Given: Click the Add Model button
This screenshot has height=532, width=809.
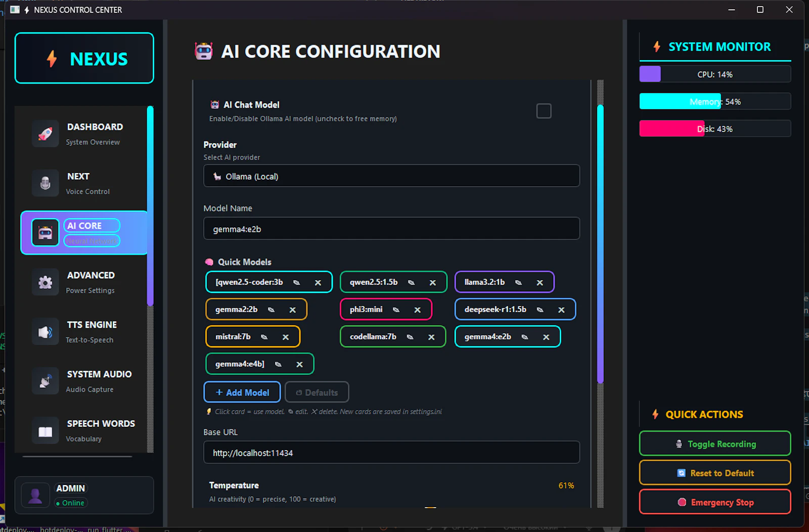Looking at the screenshot, I should point(242,392).
